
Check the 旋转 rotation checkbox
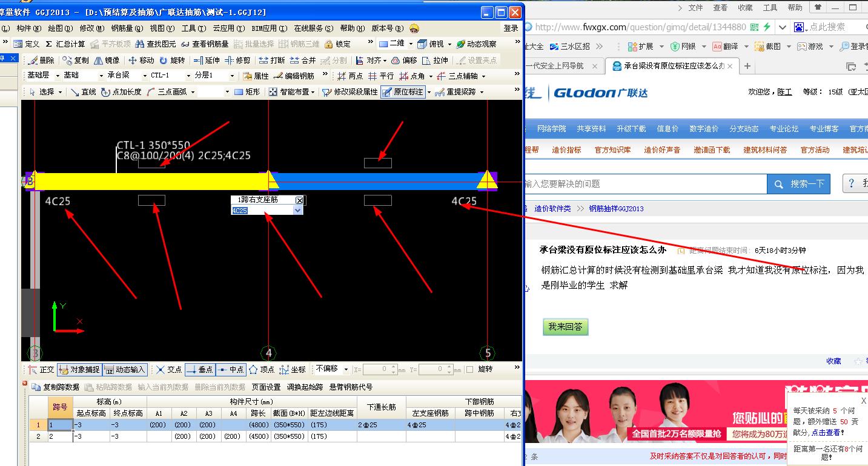(469, 369)
